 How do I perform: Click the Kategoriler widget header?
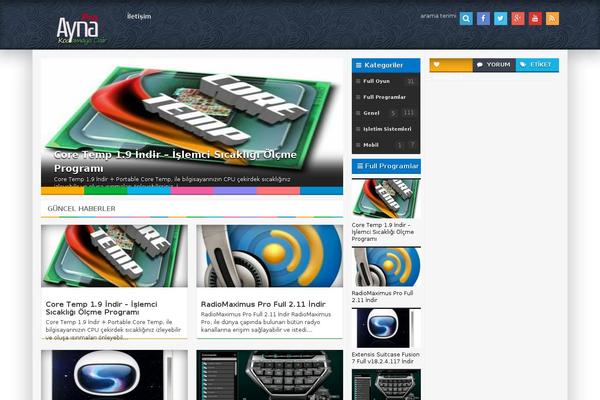pos(386,65)
